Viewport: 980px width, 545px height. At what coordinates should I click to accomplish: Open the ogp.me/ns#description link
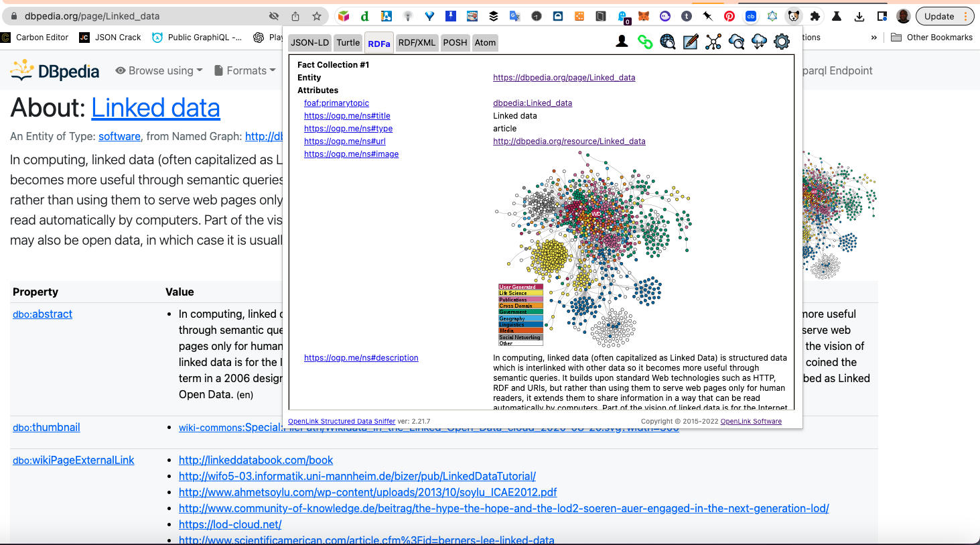pyautogui.click(x=361, y=358)
